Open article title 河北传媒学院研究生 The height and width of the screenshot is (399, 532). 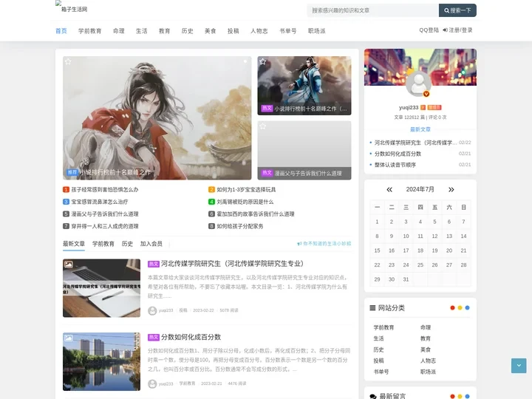point(233,264)
